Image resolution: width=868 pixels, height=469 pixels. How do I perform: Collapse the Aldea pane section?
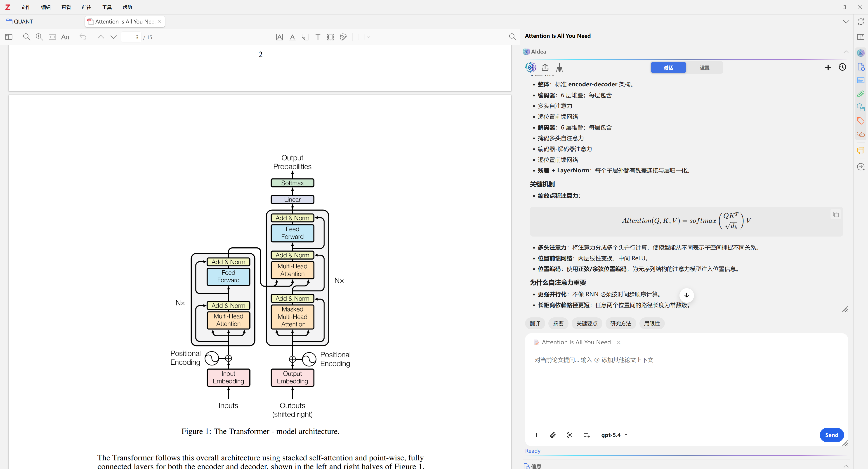[846, 52]
